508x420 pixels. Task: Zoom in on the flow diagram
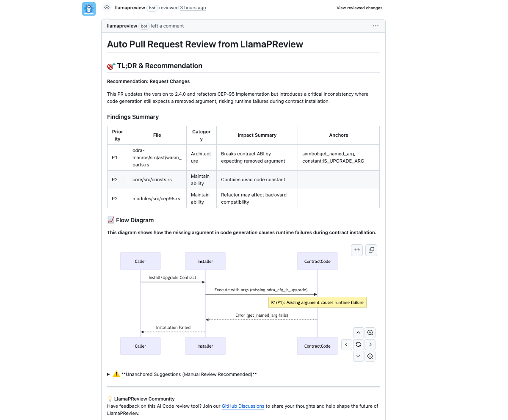tap(370, 333)
